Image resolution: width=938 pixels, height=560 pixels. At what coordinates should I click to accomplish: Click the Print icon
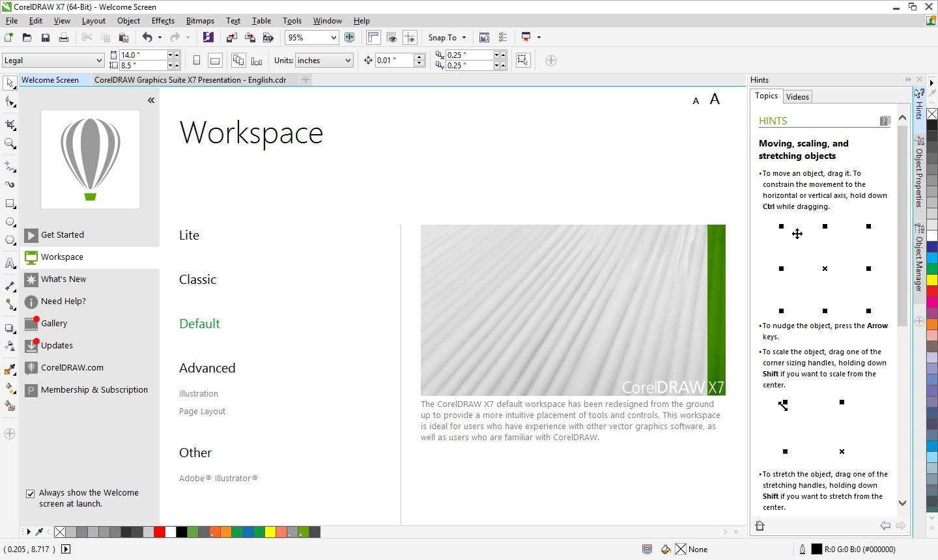tap(63, 38)
